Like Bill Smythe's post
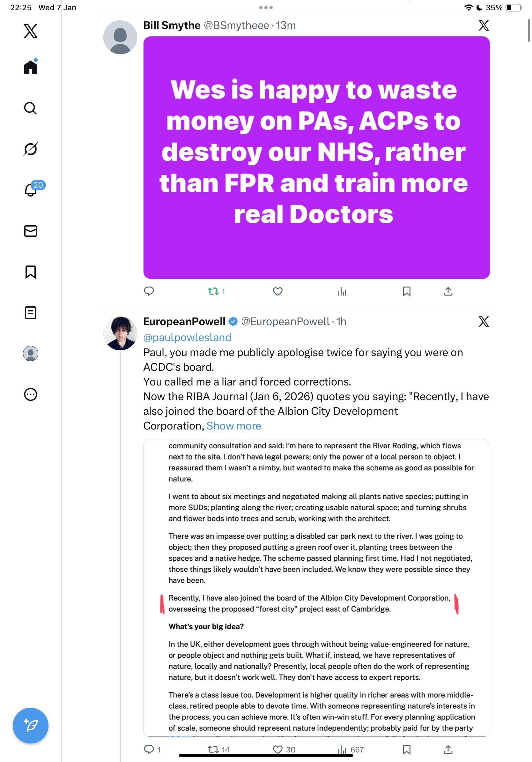Viewport: 532px width, 762px height. point(277,291)
